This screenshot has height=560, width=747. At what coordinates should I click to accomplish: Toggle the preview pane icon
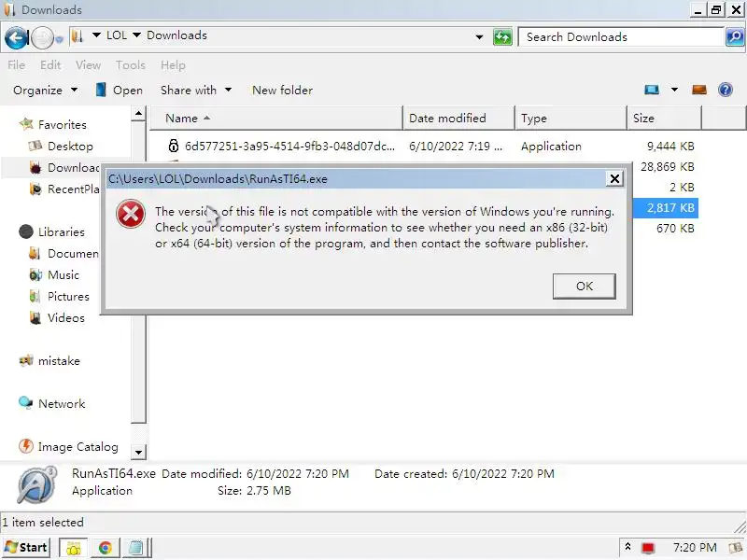point(698,90)
